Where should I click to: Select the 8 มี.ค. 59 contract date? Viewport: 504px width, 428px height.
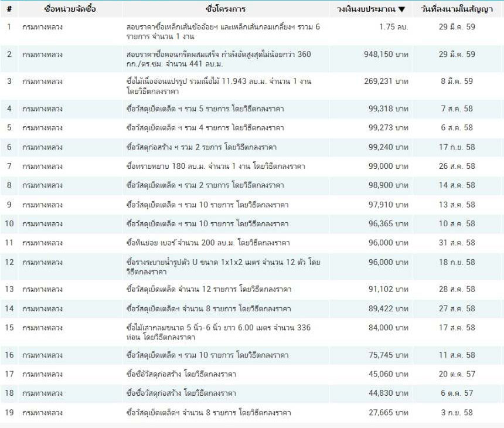pos(457,81)
